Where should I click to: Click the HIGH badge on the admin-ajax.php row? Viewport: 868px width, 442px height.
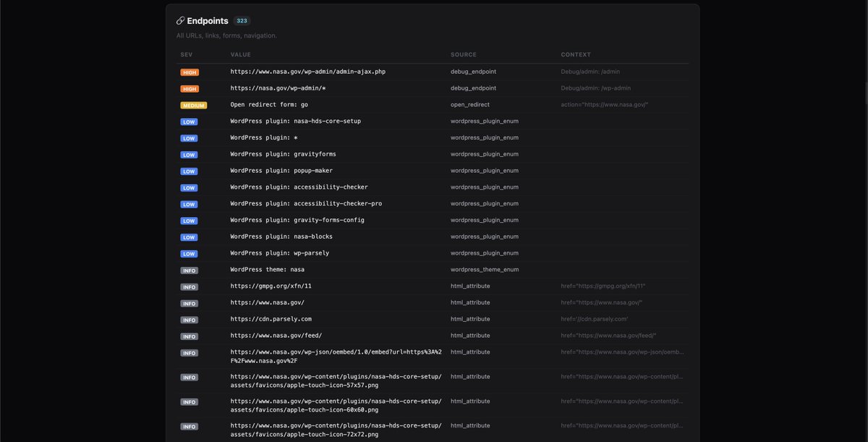190,72
